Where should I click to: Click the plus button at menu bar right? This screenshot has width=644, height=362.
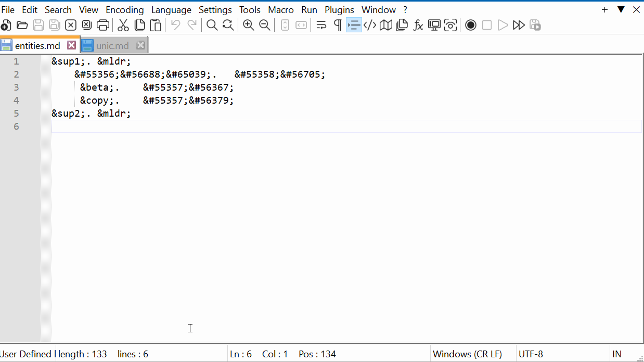coord(604,10)
